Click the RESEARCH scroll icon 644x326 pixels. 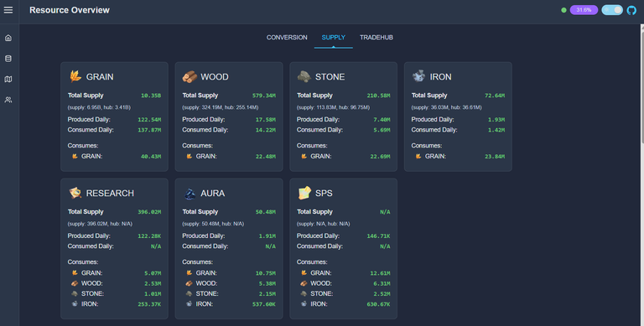(75, 193)
